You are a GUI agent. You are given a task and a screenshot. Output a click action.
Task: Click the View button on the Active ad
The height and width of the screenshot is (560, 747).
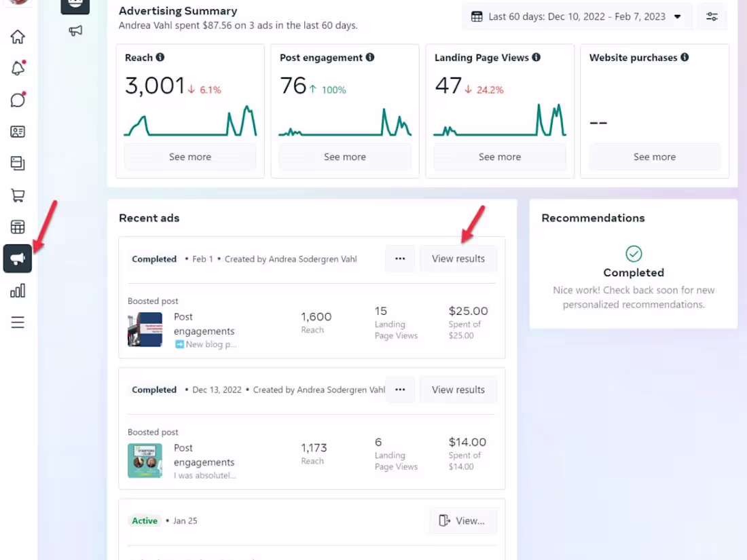pyautogui.click(x=463, y=521)
